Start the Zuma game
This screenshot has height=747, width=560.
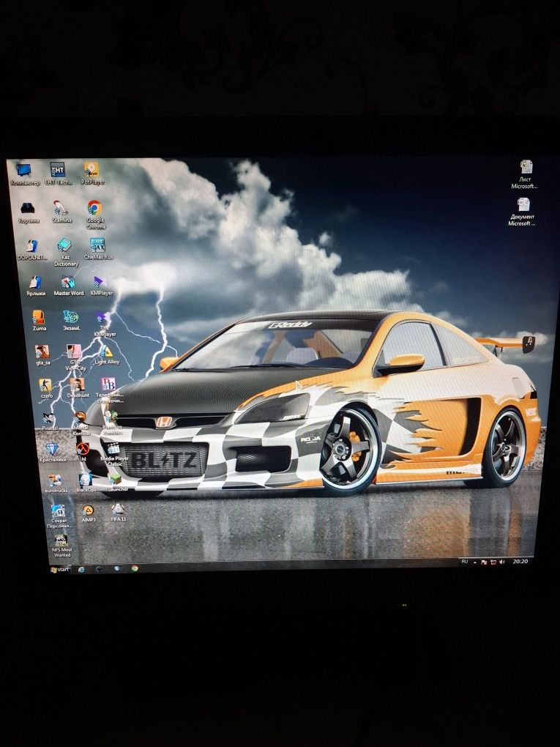[x=39, y=320]
